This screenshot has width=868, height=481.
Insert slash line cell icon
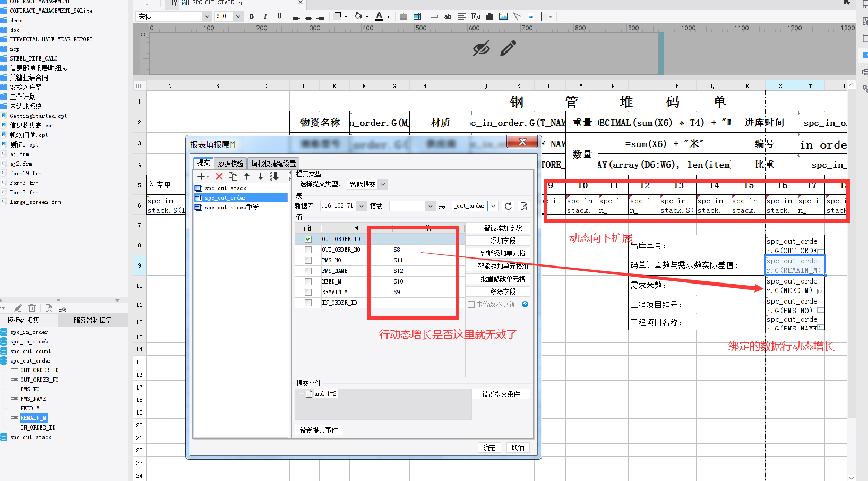(517, 16)
